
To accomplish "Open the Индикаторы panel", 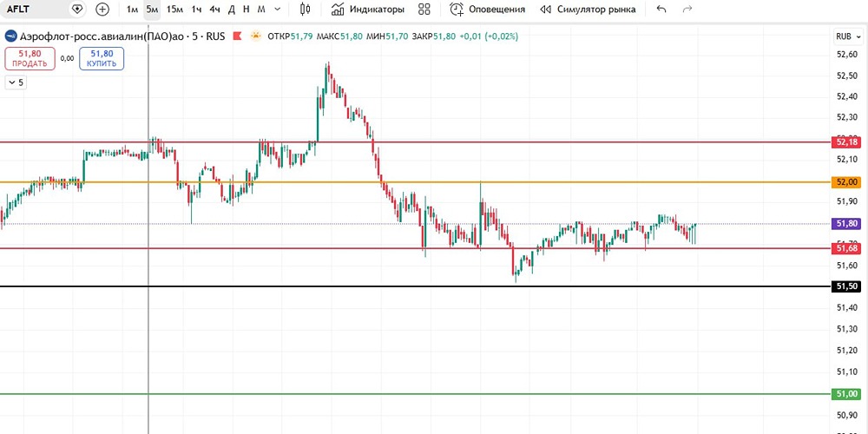I will pyautogui.click(x=367, y=10).
